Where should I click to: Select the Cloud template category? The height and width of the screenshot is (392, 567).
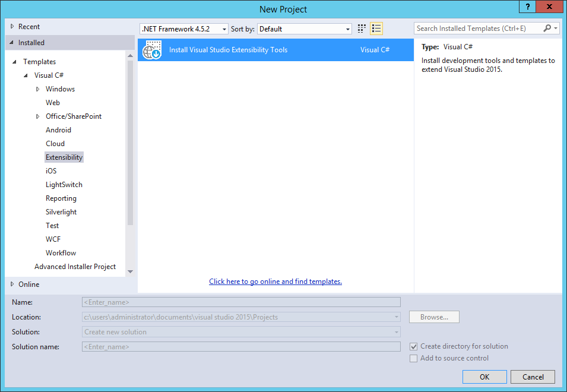55,143
